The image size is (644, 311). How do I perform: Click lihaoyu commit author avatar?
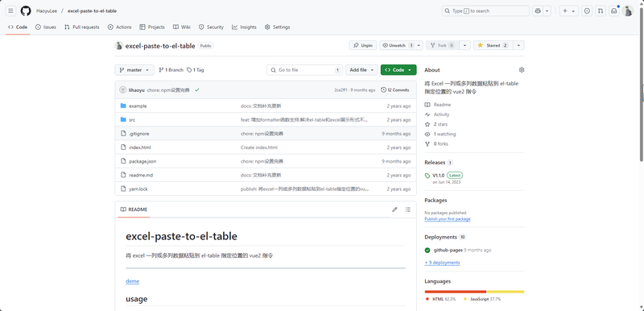tap(123, 90)
